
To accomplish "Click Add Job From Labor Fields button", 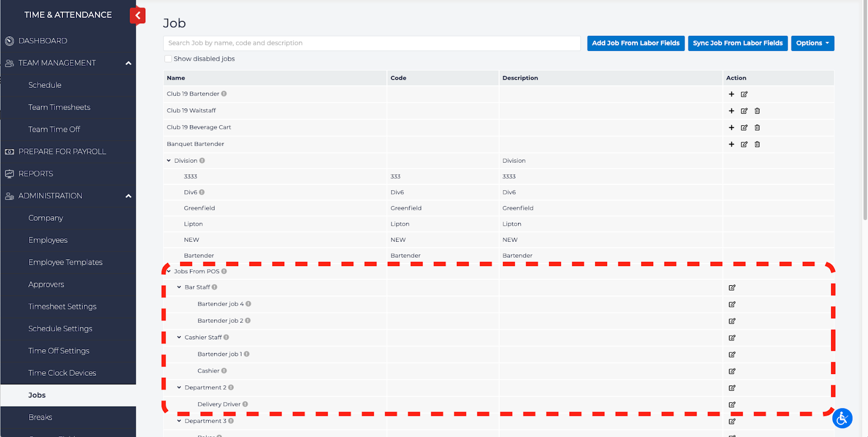I will (635, 43).
